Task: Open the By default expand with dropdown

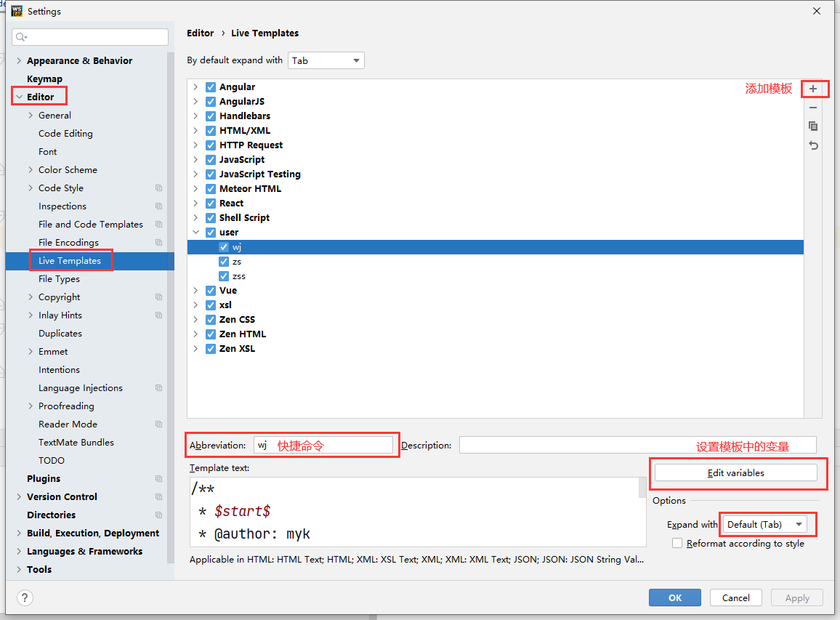Action: [326, 61]
